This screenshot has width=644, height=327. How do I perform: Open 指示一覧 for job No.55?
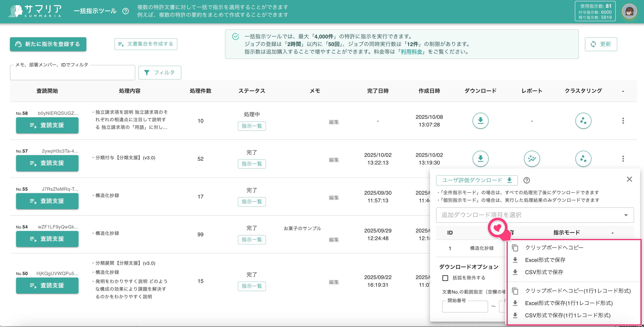pyautogui.click(x=252, y=202)
